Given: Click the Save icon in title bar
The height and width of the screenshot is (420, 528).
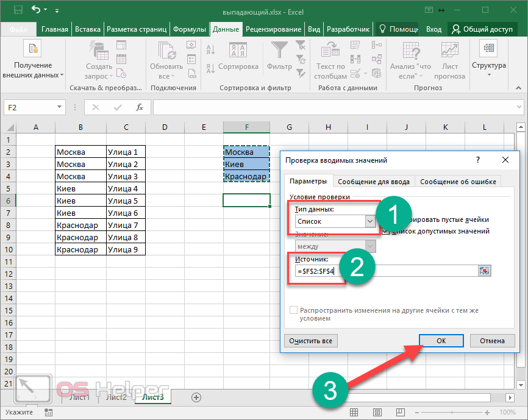Looking at the screenshot, I should [18, 10].
